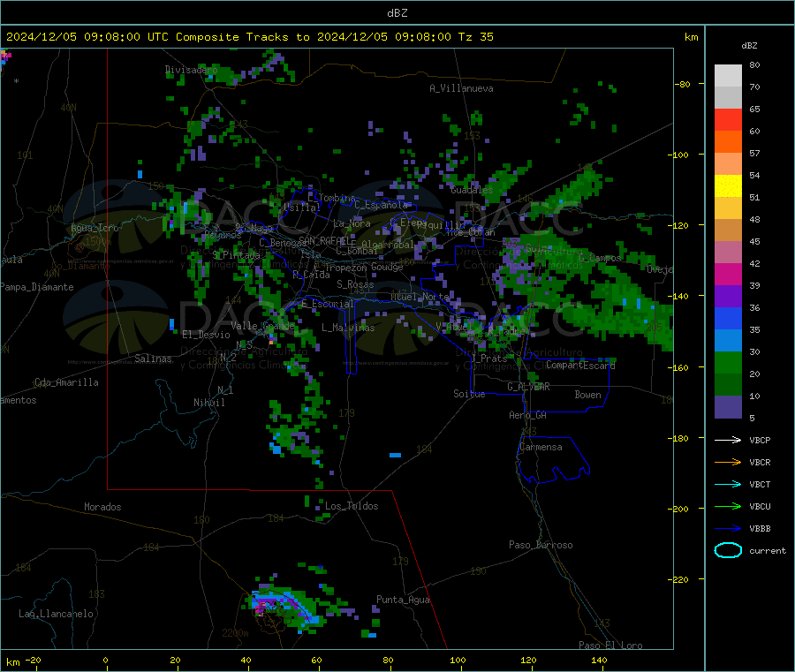Click the 'Composite Tracks to' header text
Image resolution: width=795 pixels, height=672 pixels.
242,37
